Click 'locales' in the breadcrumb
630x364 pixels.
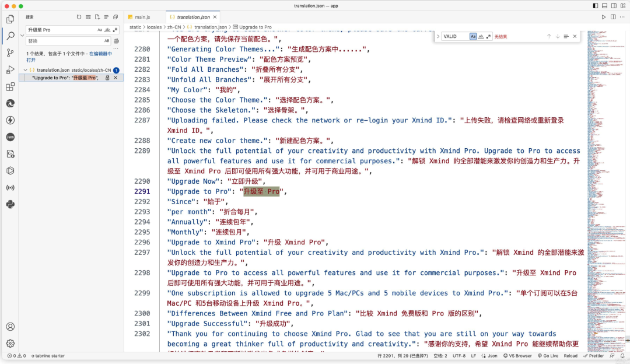tap(154, 27)
